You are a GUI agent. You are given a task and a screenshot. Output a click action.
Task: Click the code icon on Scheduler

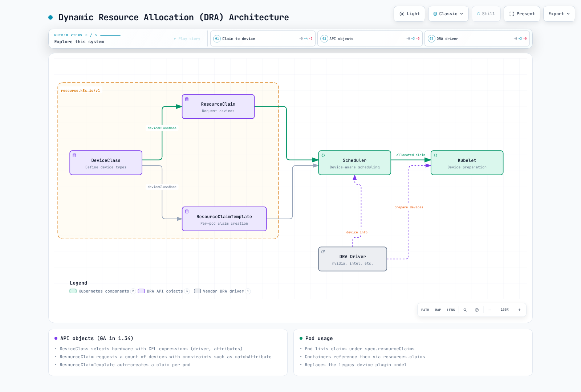(x=323, y=155)
